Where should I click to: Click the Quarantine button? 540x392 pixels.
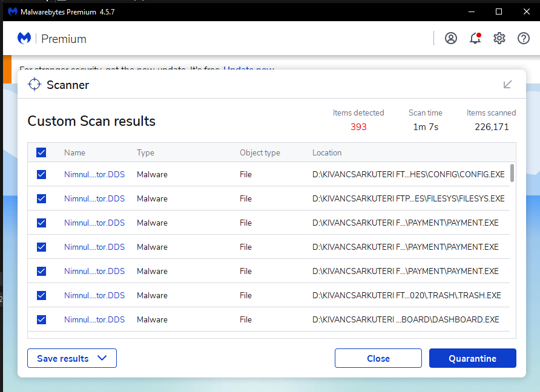click(472, 358)
